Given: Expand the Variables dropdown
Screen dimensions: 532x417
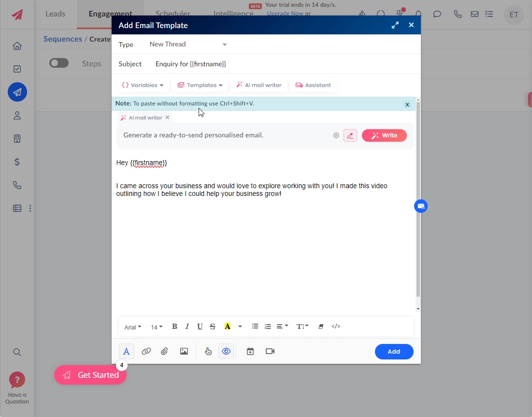Looking at the screenshot, I should pos(143,85).
